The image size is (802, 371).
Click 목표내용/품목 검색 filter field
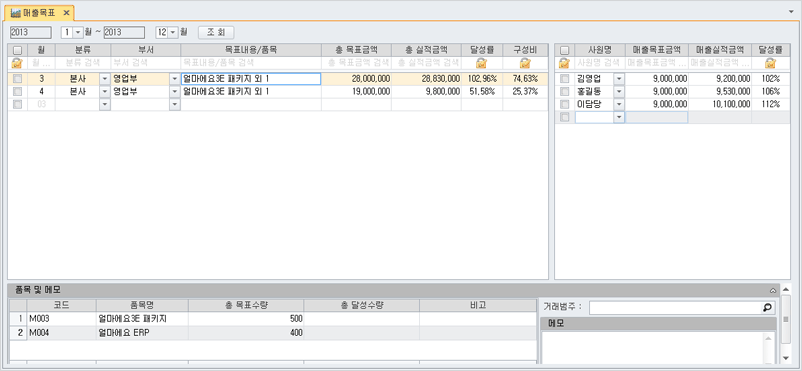(x=251, y=63)
